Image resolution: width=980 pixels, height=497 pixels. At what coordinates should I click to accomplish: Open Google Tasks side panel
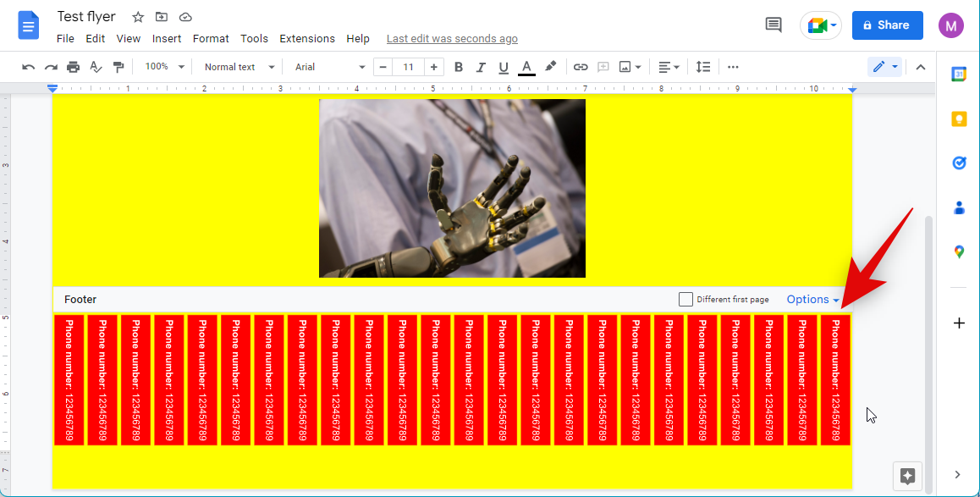tap(959, 163)
